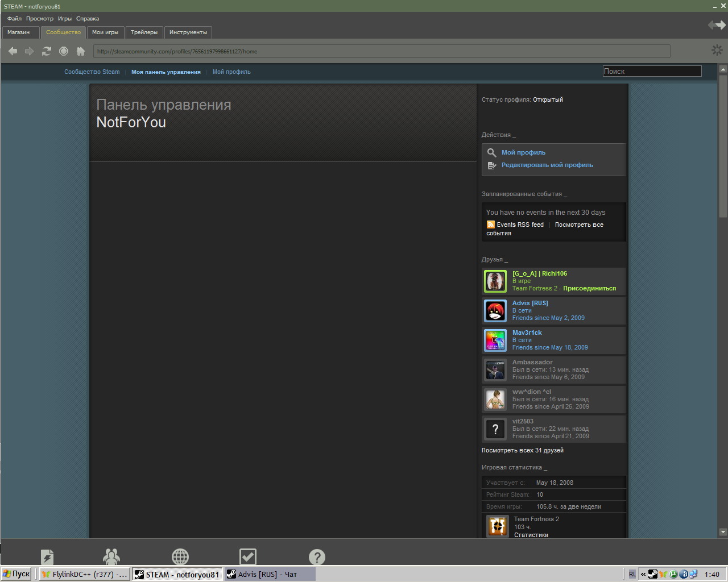The width and height of the screenshot is (728, 582).
Task: Open the checkmark box icon in bottom bar
Action: 248,557
